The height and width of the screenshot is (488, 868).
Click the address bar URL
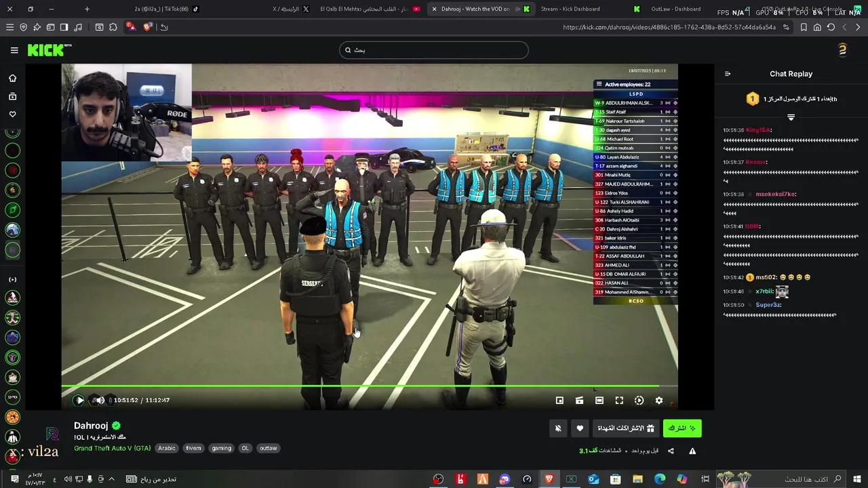[669, 27]
